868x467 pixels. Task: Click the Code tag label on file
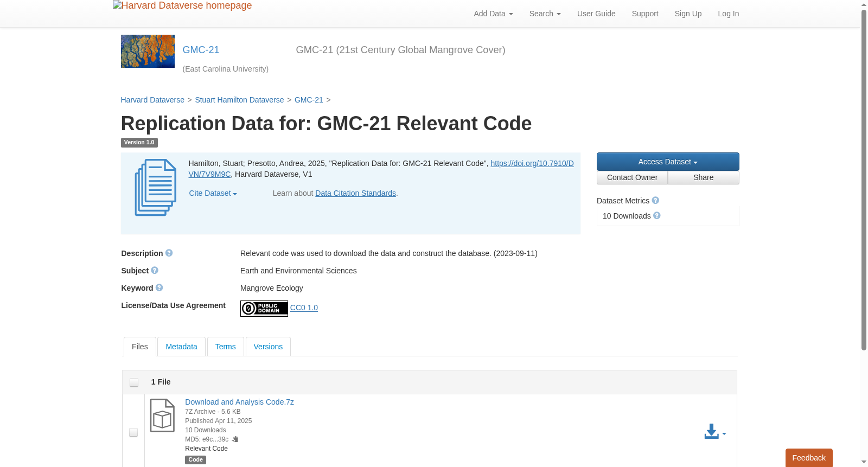[195, 460]
